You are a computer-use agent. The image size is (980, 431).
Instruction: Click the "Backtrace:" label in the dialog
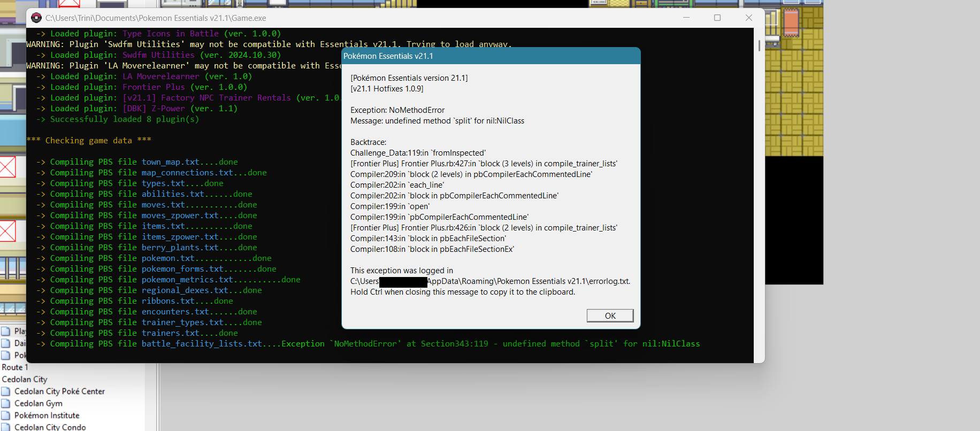point(368,142)
